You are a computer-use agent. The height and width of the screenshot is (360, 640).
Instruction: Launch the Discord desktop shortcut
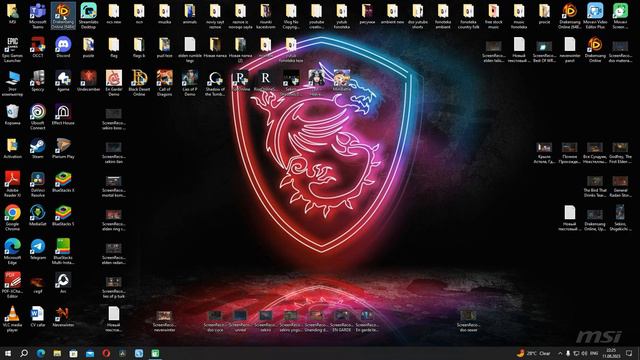63,47
